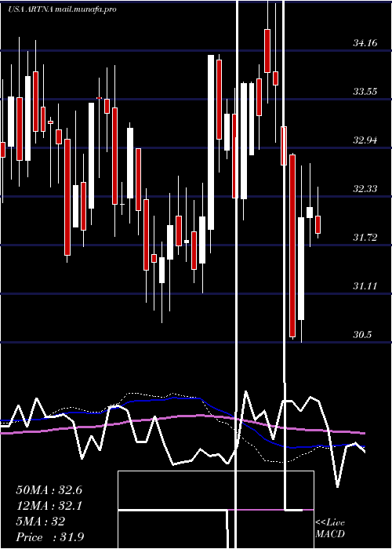Click the 32.33 price axis label
The image size is (392, 549).
click(x=365, y=189)
